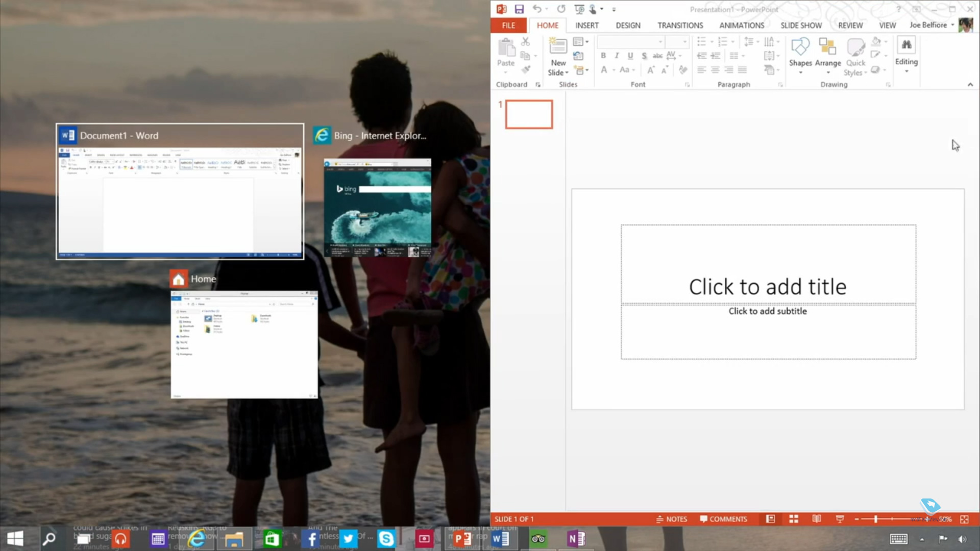
Task: Toggle Italic formatting in Font group
Action: pyautogui.click(x=617, y=56)
